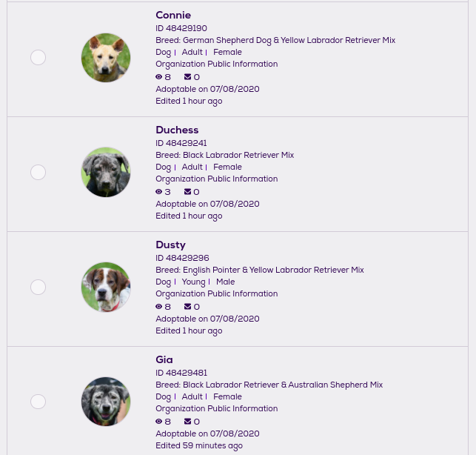Viewport: 476px width, 455px height.
Task: Click the inquiries envelope icon for Connie
Action: pos(188,77)
